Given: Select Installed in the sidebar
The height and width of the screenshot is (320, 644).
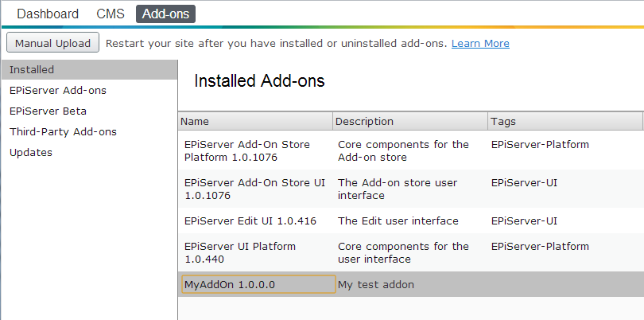Looking at the screenshot, I should [32, 70].
